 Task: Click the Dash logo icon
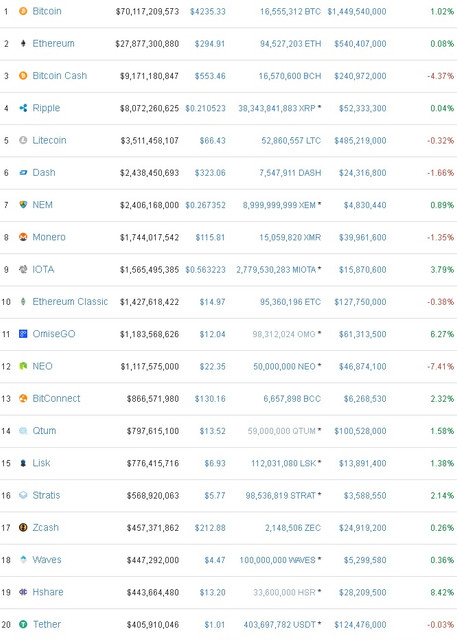pyautogui.click(x=23, y=173)
